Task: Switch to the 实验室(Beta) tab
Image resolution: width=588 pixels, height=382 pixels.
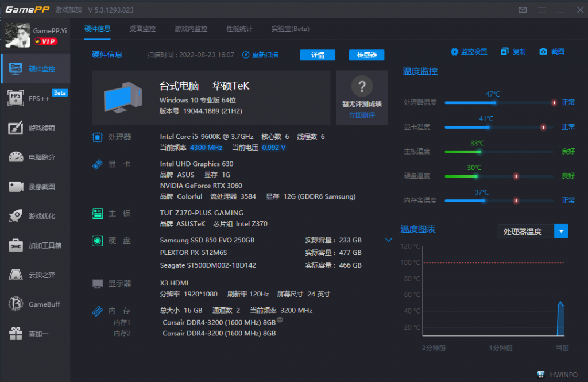Action: click(290, 29)
